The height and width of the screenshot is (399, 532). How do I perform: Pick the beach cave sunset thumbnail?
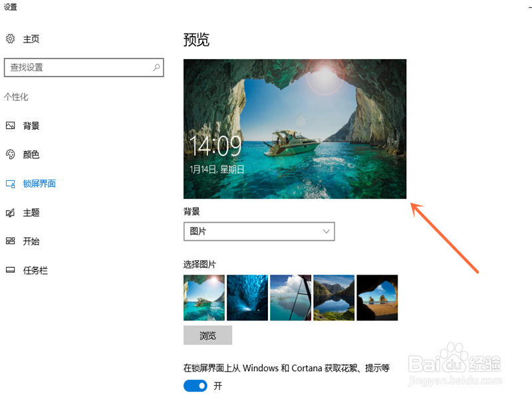click(x=377, y=297)
